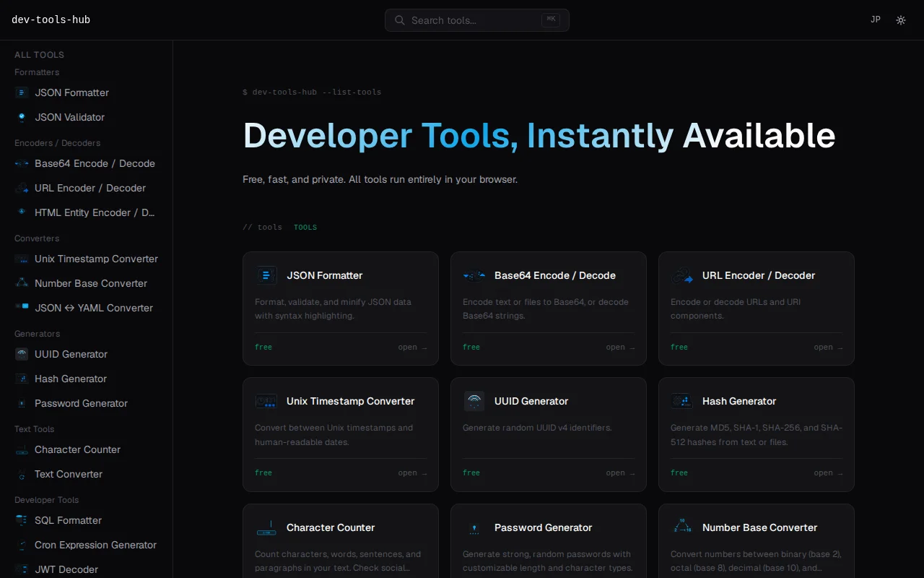Image resolution: width=924 pixels, height=578 pixels.
Task: Click the Search tools input field
Action: tap(477, 20)
